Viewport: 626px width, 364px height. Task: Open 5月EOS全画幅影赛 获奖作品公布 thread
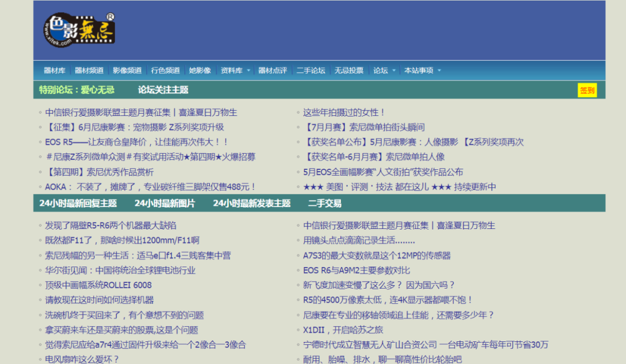pyautogui.click(x=383, y=172)
